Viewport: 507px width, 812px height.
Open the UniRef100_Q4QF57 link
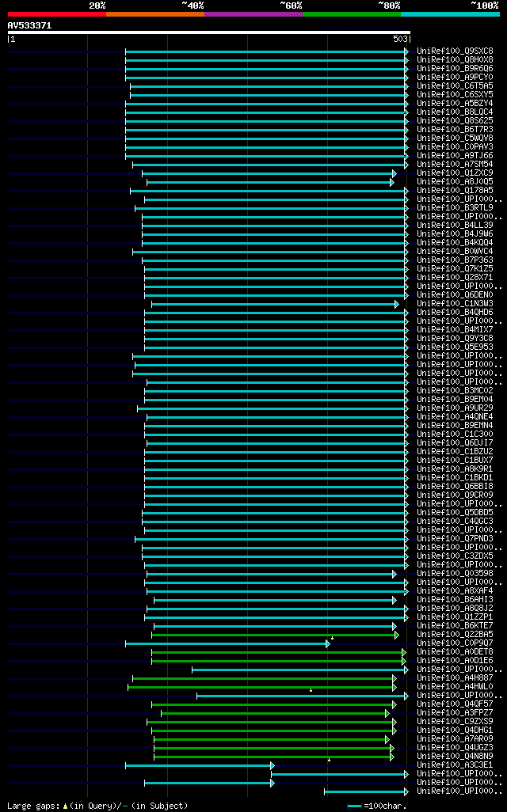click(x=456, y=704)
